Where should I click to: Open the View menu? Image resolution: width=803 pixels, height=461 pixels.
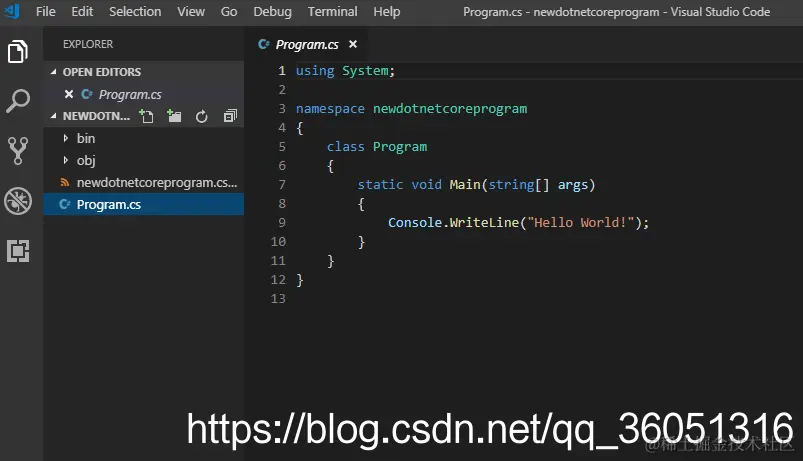[x=191, y=11]
